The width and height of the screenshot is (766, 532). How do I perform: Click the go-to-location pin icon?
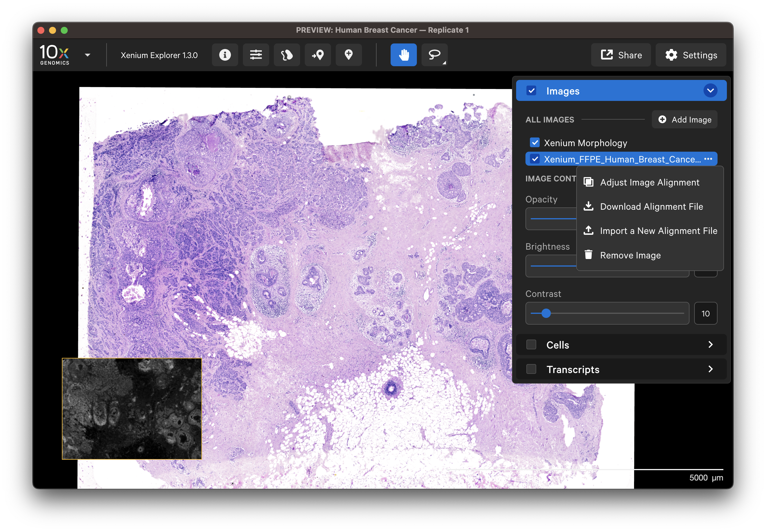click(x=318, y=55)
